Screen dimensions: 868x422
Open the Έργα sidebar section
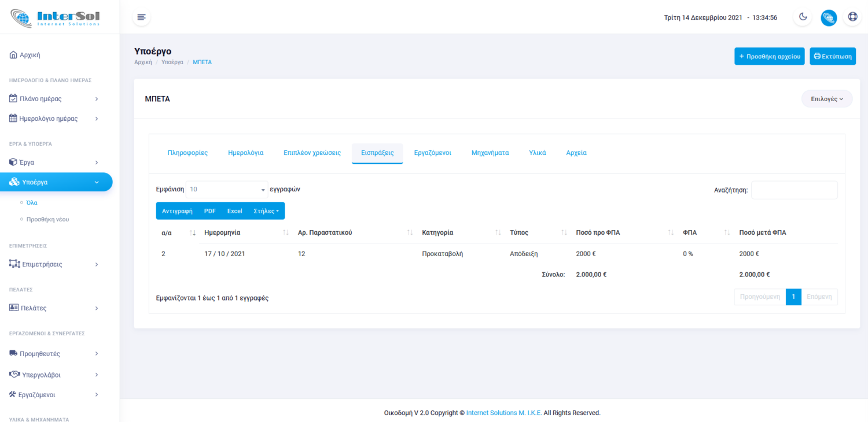(54, 162)
